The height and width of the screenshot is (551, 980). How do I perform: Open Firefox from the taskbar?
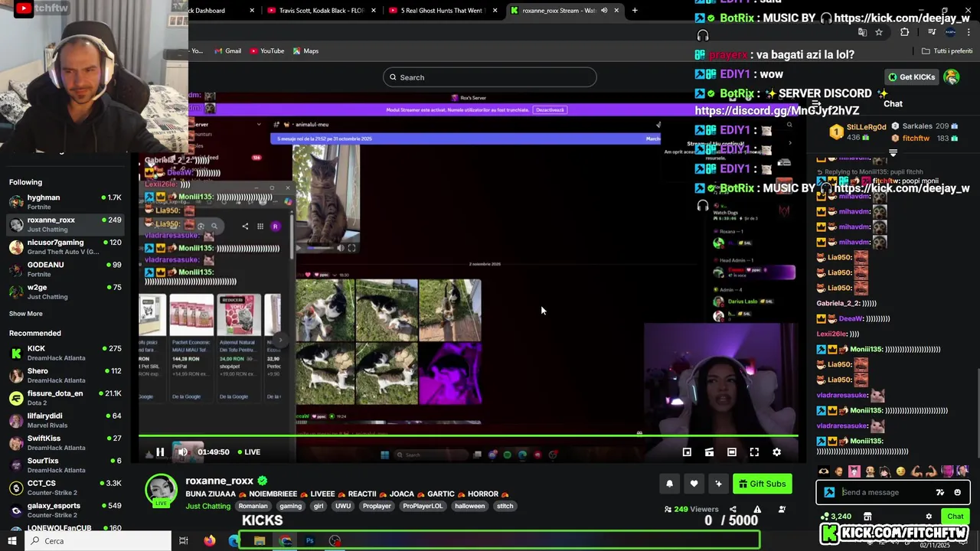(x=210, y=541)
